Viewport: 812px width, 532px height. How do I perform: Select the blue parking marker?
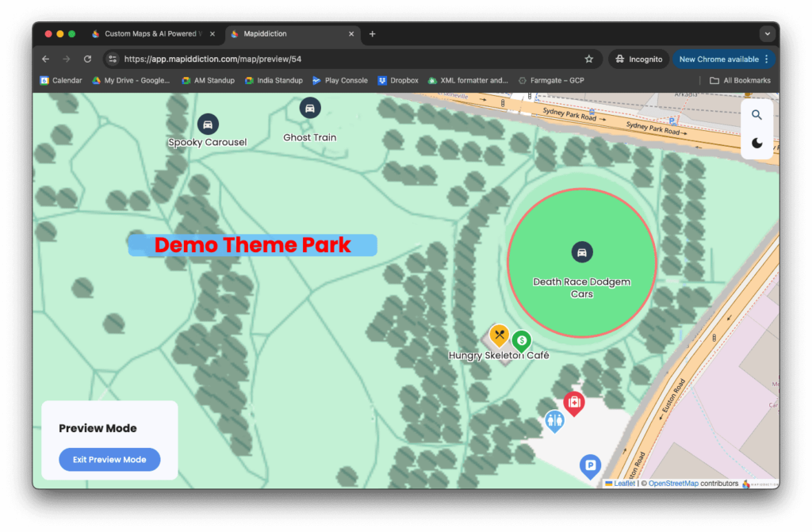pos(590,465)
